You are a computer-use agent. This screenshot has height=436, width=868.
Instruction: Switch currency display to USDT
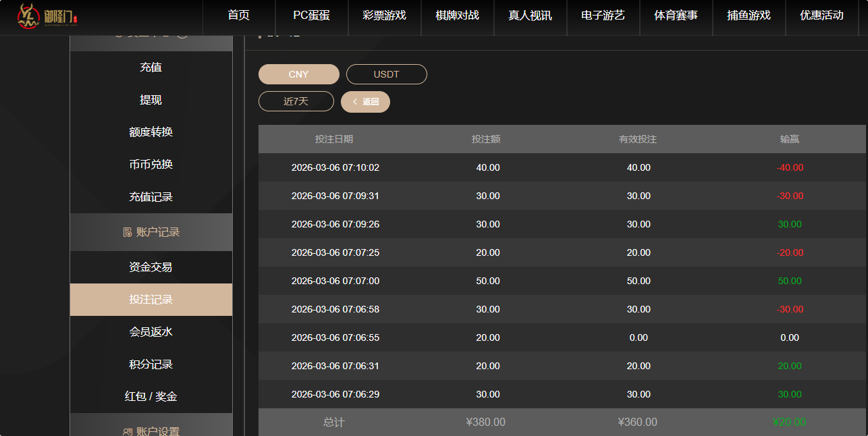coord(386,74)
